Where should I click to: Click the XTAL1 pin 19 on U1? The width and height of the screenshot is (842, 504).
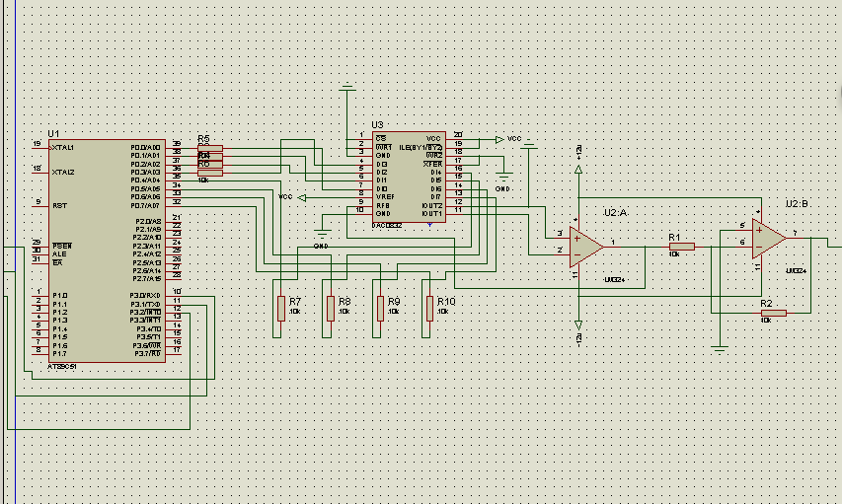[40, 148]
